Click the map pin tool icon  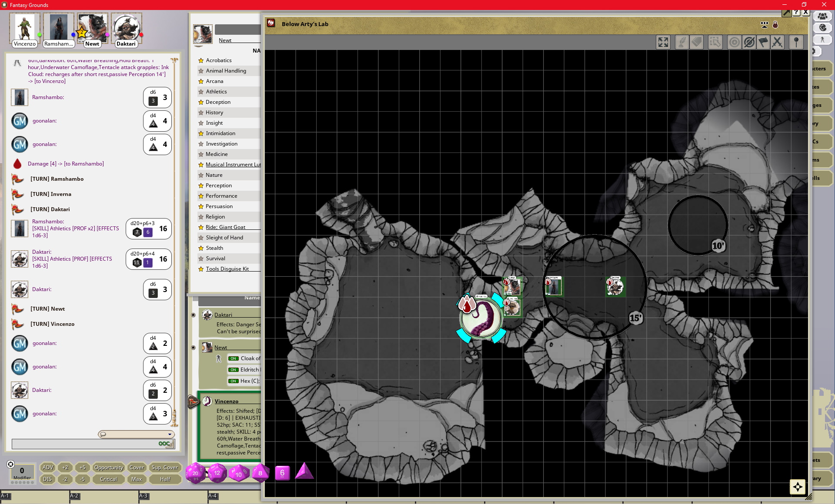coord(796,42)
